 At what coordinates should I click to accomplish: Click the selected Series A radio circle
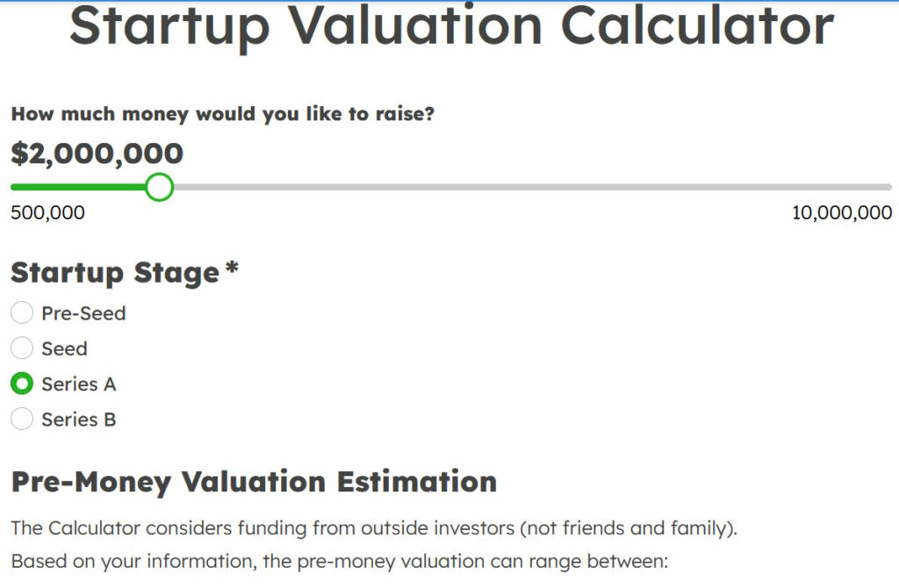click(x=22, y=384)
